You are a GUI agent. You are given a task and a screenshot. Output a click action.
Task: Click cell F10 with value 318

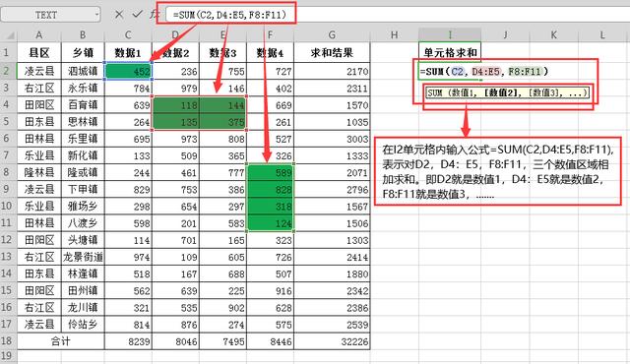click(x=271, y=207)
